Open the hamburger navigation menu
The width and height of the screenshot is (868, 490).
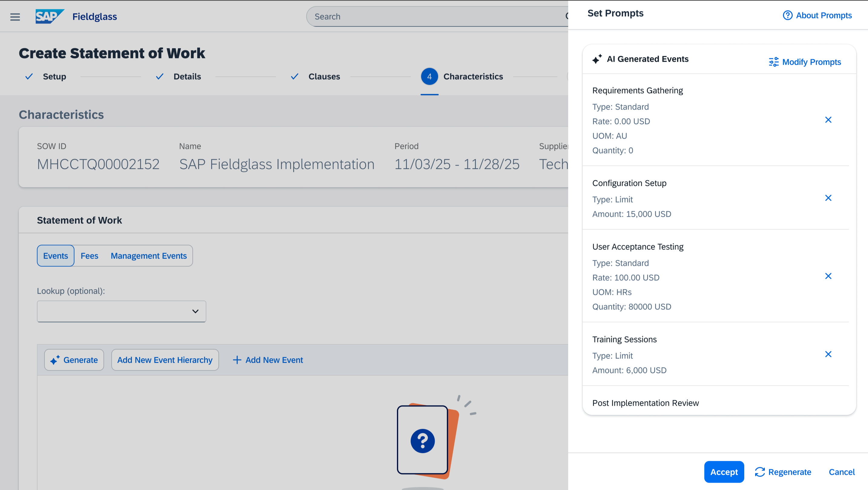click(x=15, y=17)
